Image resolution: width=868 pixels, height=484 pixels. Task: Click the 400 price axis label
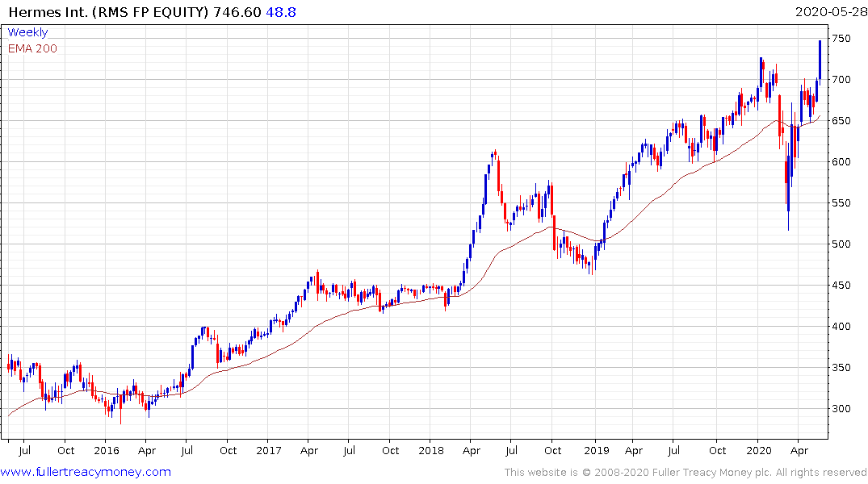pos(841,327)
